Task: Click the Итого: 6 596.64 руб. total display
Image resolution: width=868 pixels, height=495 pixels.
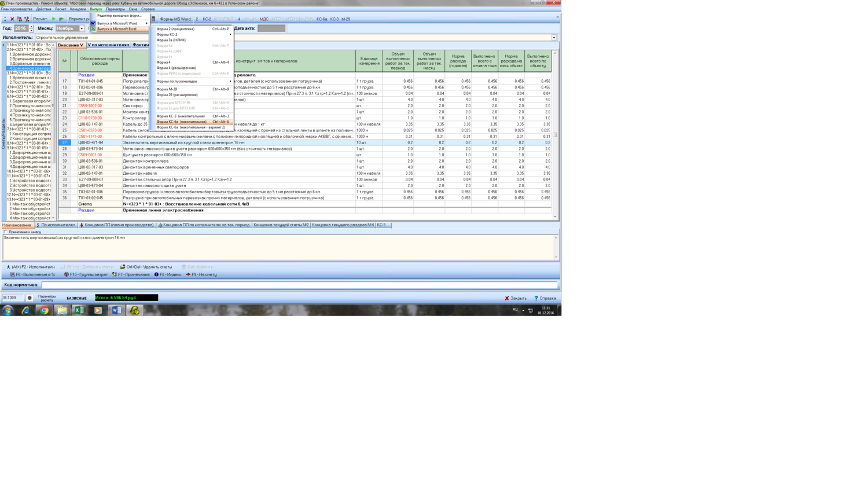Action: point(126,298)
